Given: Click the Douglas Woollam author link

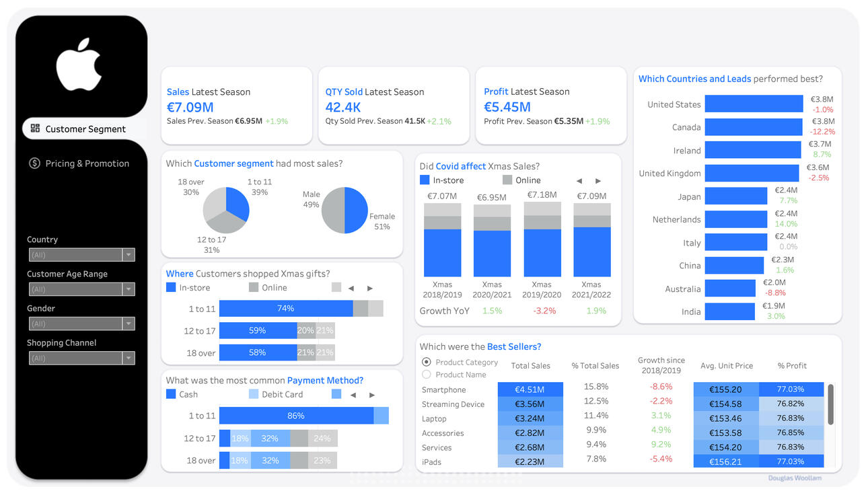Looking at the screenshot, I should tap(794, 478).
